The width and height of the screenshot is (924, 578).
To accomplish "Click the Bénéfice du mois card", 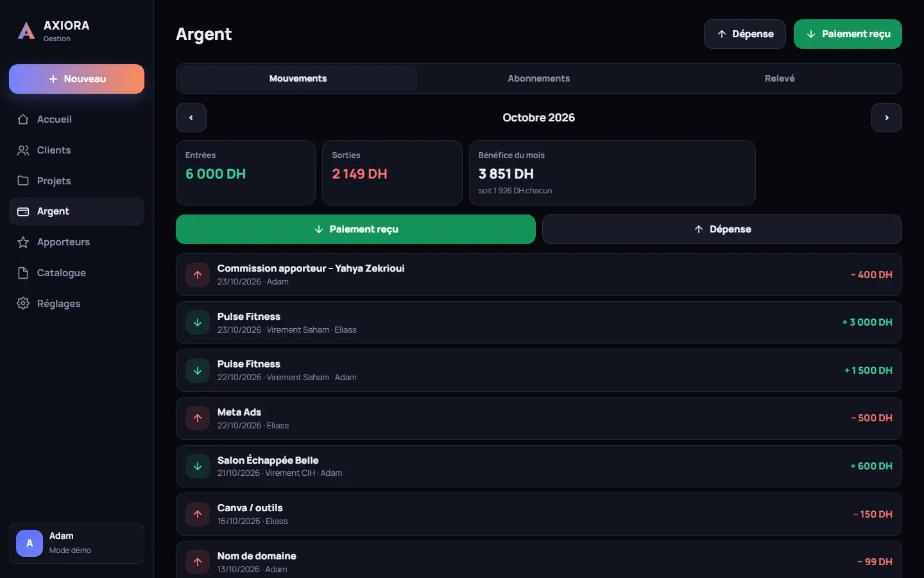I will tap(612, 173).
